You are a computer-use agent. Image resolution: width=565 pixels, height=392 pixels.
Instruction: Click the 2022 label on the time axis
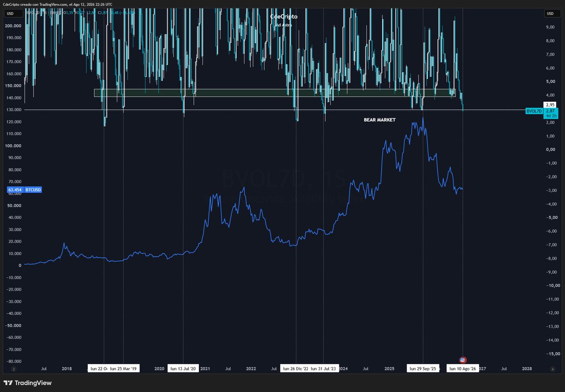coord(251,368)
